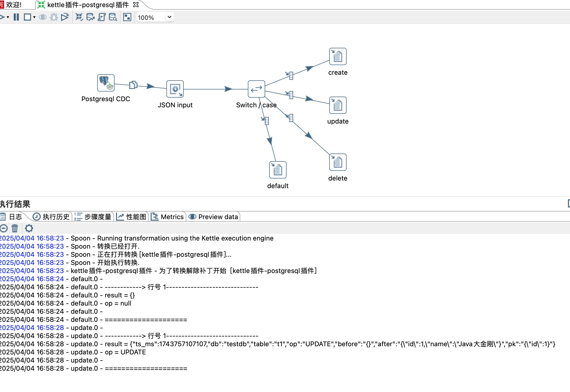Image resolution: width=570 pixels, height=392 pixels.
Task: Open the run options dropdown arrow
Action: coord(8,17)
